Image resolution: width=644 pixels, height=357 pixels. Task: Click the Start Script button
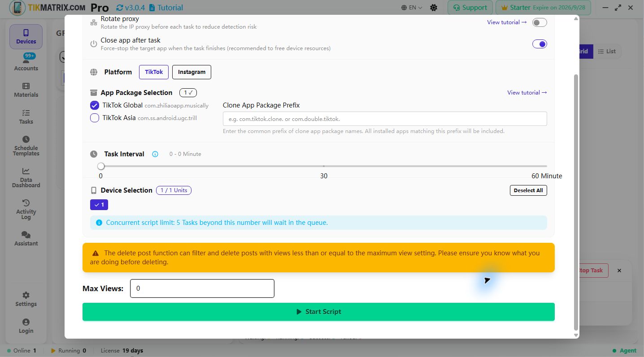[318, 312]
